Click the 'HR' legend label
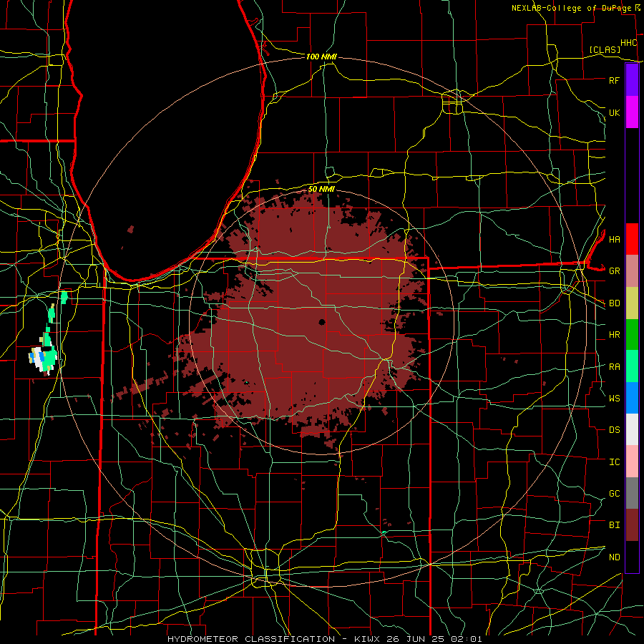 coord(614,335)
